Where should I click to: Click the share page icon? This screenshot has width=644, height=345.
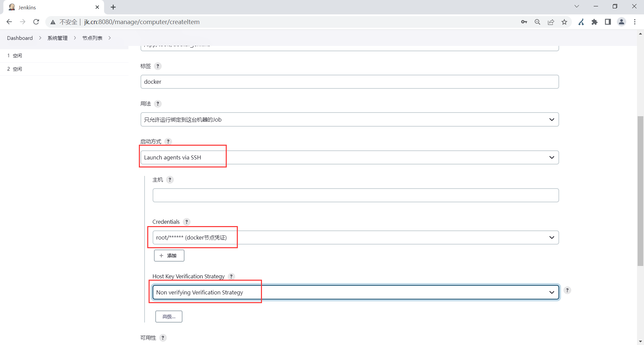pos(551,22)
